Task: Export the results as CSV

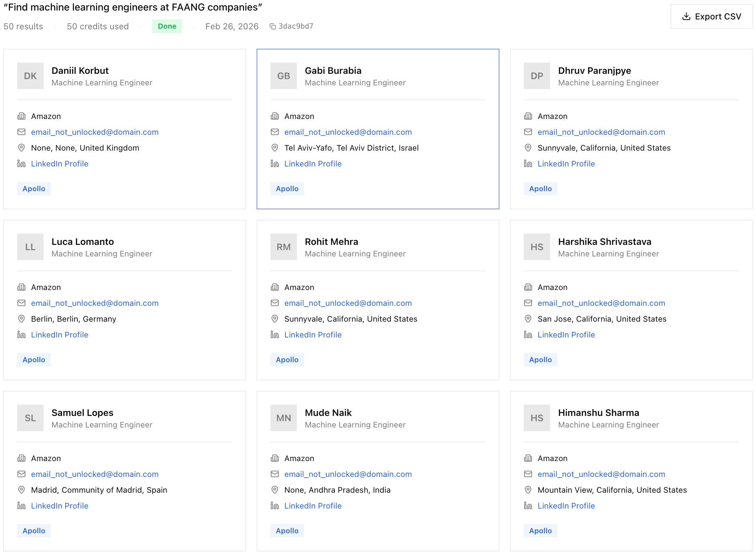Action: point(711,16)
